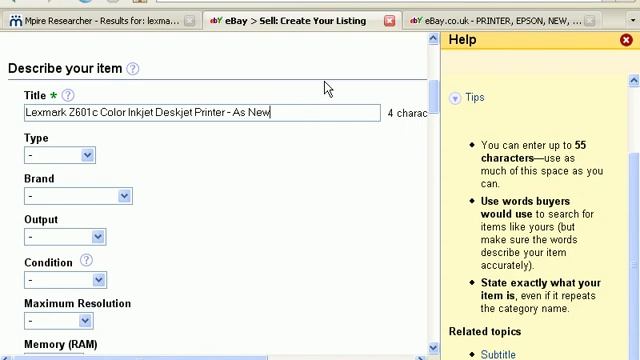Image resolution: width=640 pixels, height=360 pixels.
Task: Open the Type dropdown
Action: point(60,155)
